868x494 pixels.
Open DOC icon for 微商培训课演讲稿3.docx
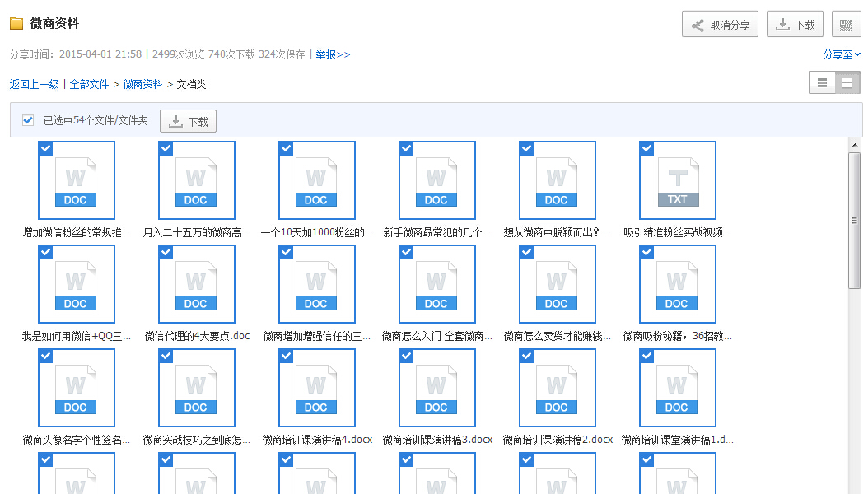click(436, 388)
